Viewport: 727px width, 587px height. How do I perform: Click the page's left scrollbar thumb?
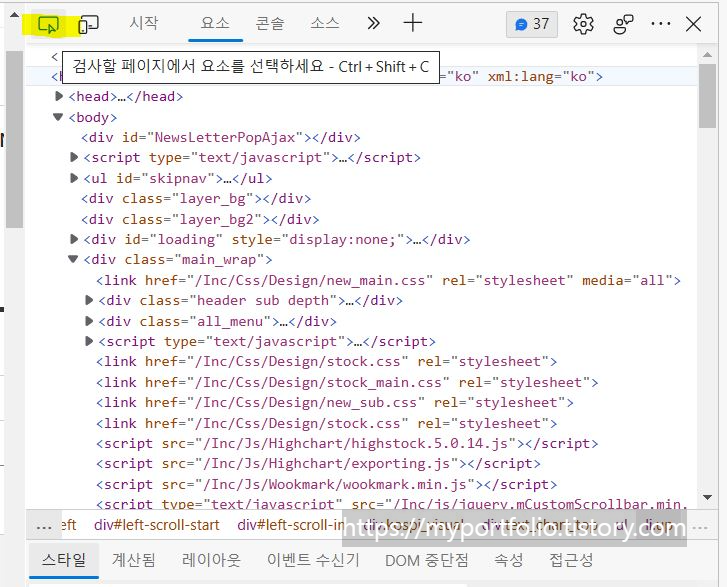click(x=14, y=139)
